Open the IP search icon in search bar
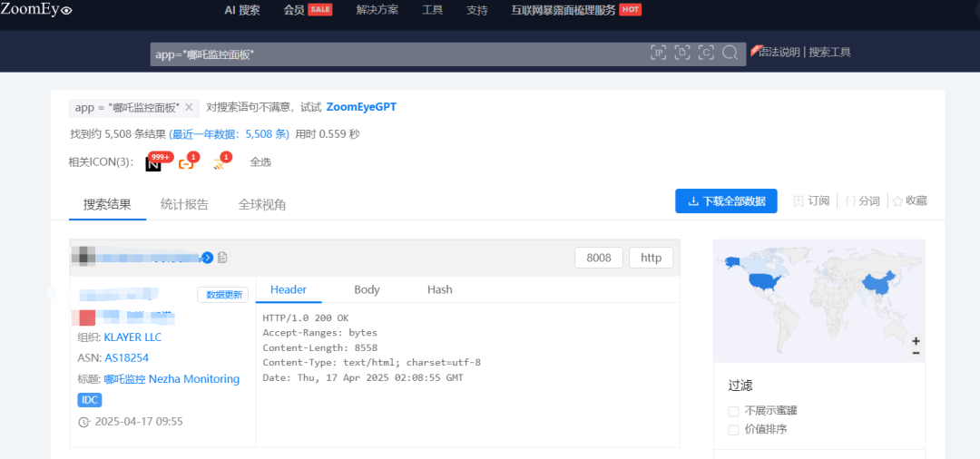Viewport: 980px width, 459px height. (x=658, y=54)
